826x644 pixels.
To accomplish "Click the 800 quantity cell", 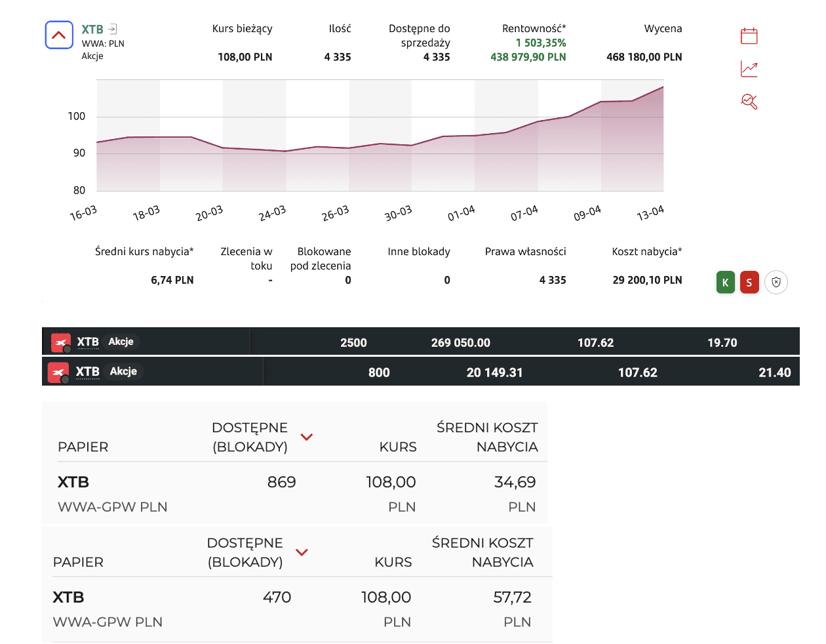I will 379,372.
